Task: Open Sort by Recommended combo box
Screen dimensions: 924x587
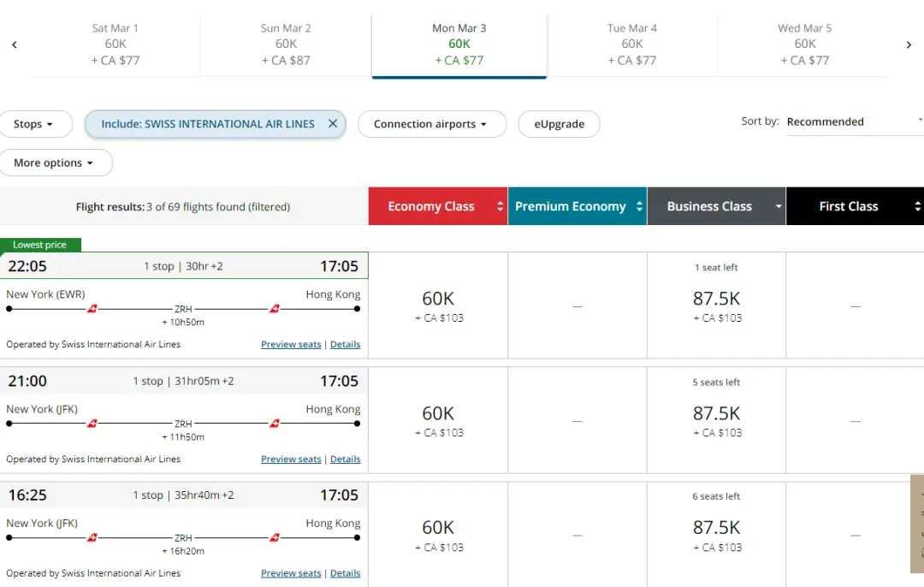Action: 853,122
